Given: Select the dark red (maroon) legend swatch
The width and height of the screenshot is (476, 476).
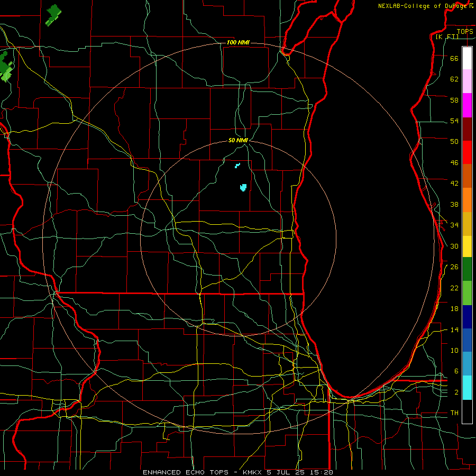Looking at the screenshot, I should tap(467, 129).
